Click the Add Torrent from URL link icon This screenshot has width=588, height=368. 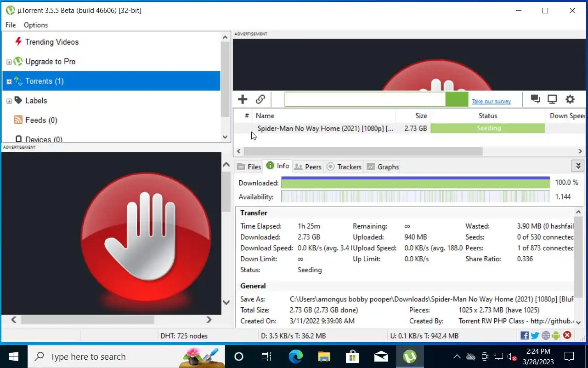click(260, 99)
